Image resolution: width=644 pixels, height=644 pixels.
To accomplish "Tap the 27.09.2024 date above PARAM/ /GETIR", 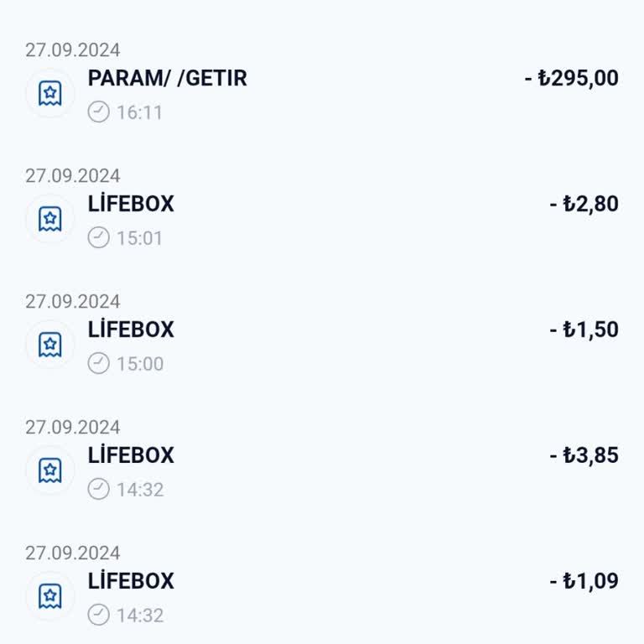I will point(73,50).
